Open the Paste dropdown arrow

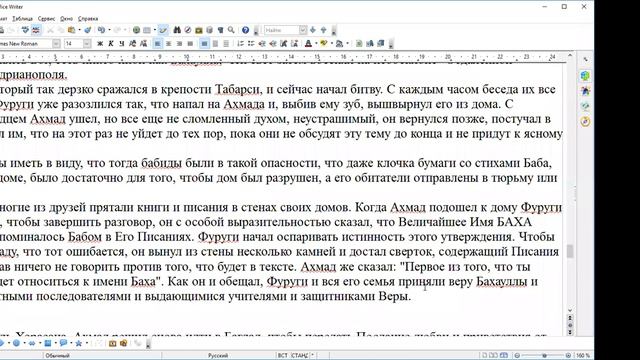79,30
